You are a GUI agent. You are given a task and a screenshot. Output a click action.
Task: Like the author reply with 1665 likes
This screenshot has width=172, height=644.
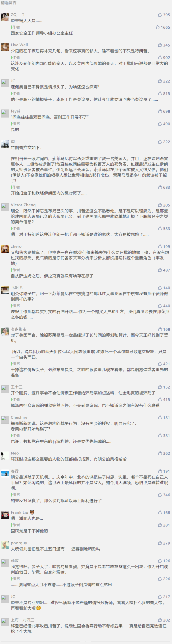[162, 27]
